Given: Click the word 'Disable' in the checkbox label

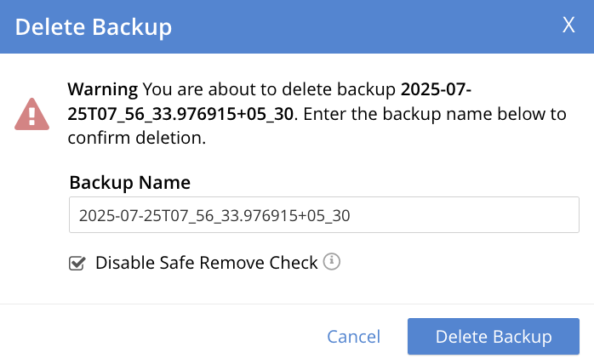Looking at the screenshot, I should 123,263.
